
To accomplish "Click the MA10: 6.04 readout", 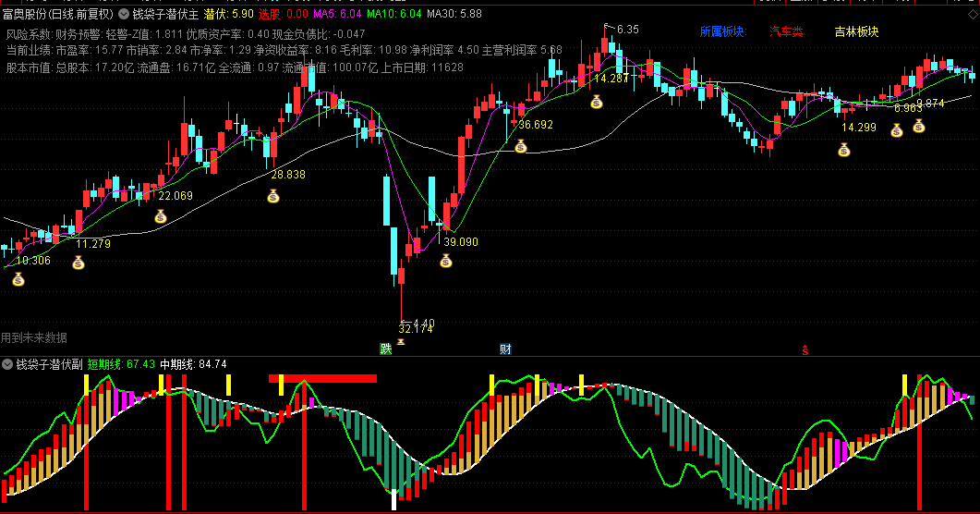I will (x=393, y=14).
